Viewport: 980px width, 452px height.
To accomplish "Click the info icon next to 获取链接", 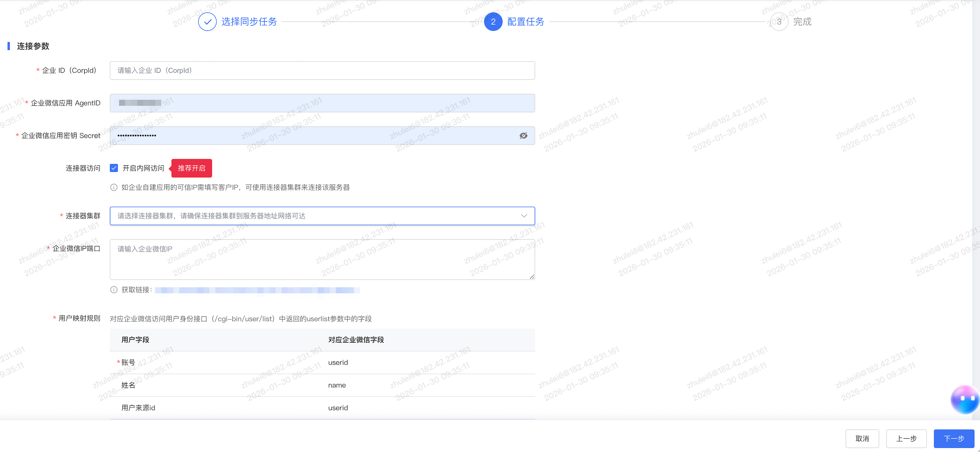I will [113, 290].
